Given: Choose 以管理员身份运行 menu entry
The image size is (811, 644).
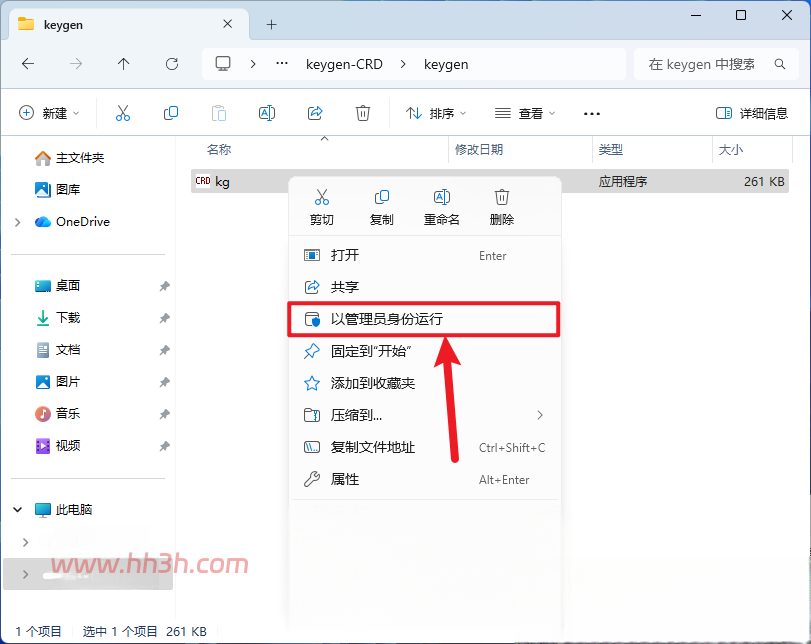Looking at the screenshot, I should pos(424,319).
